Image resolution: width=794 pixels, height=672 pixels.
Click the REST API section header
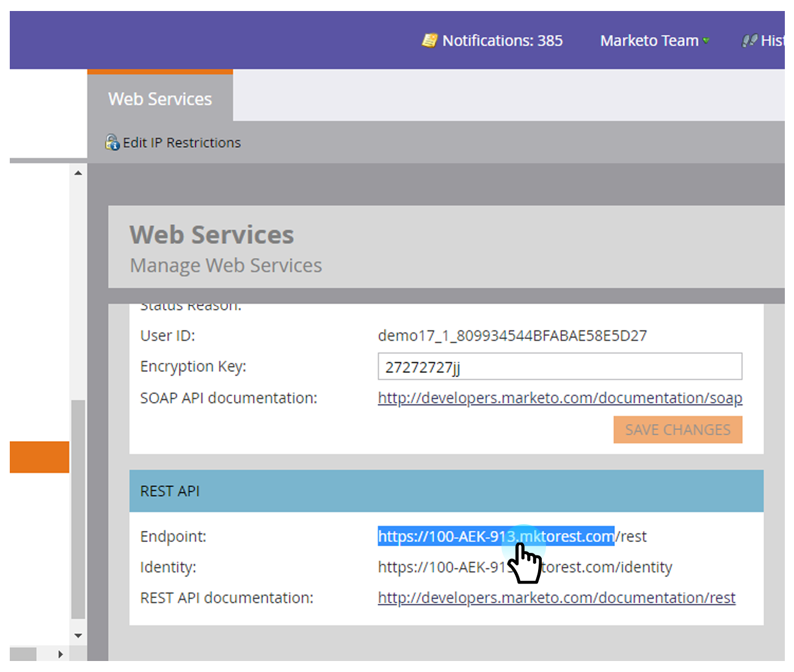pos(446,491)
